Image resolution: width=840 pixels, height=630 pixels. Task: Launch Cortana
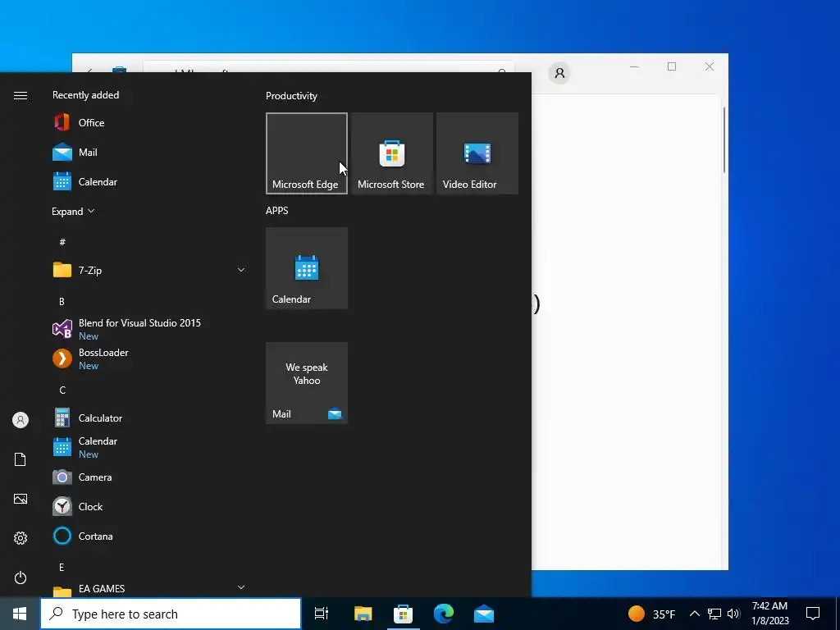point(150,536)
